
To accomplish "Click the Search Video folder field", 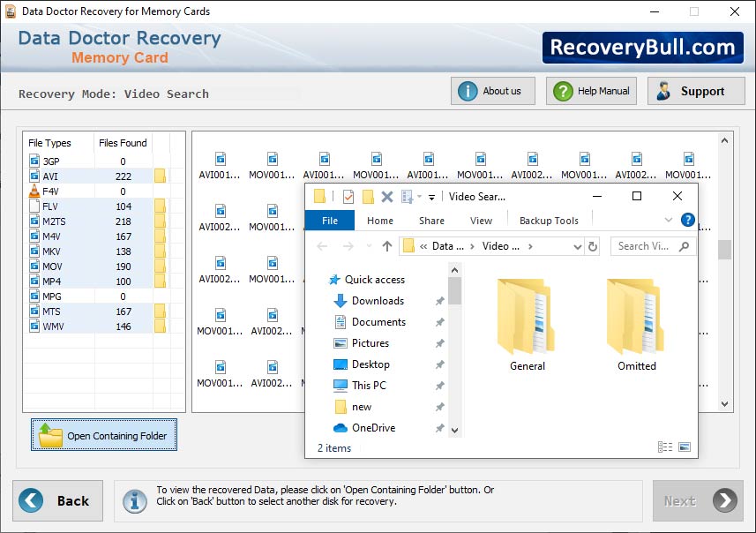I will point(653,246).
